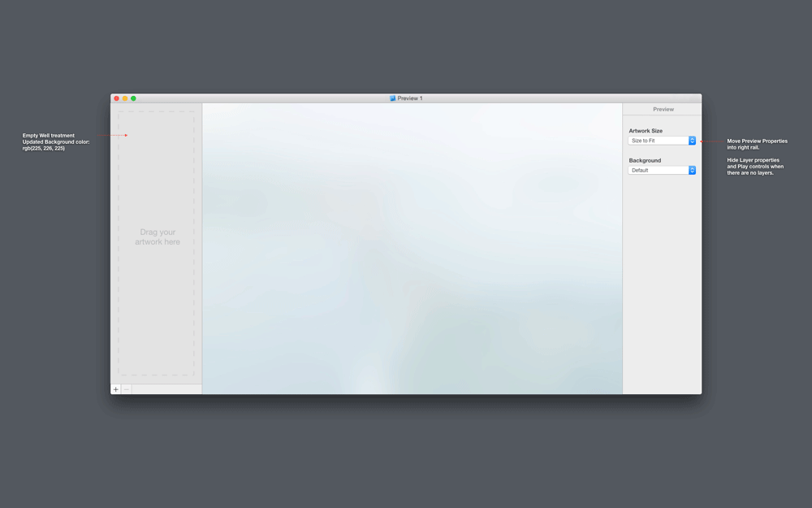This screenshot has width=812, height=508.
Task: Close the Preview 1 window
Action: pos(116,98)
